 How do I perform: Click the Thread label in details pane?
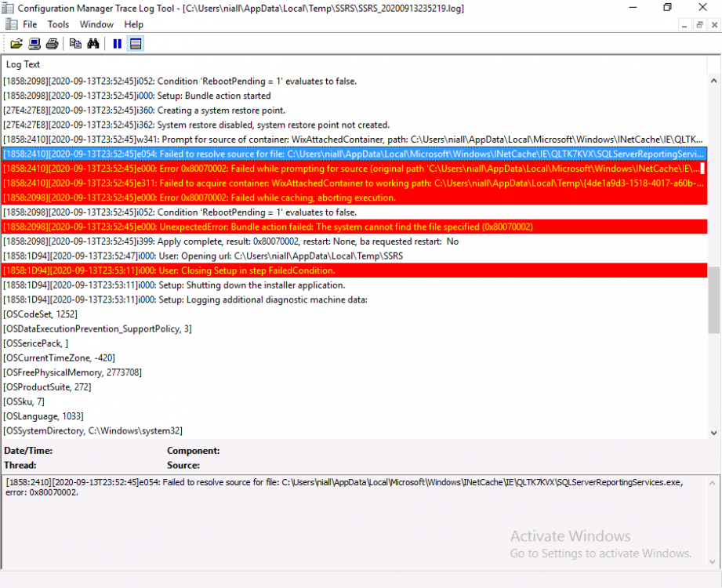(x=20, y=466)
